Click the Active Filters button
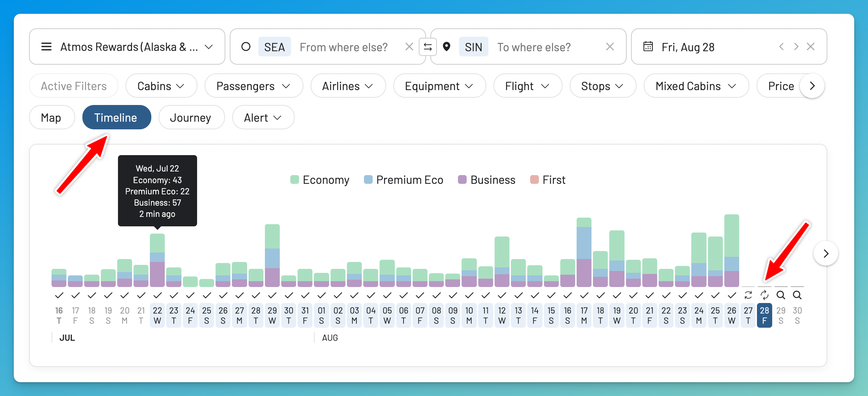 74,86
